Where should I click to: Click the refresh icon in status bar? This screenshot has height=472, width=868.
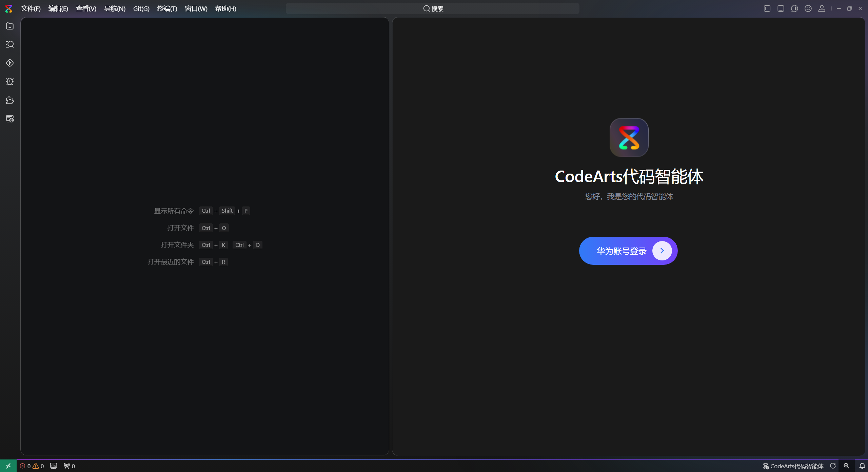coord(833,466)
